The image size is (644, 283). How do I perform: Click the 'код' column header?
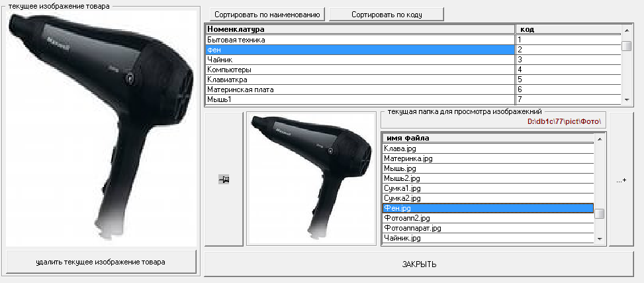pos(568,29)
